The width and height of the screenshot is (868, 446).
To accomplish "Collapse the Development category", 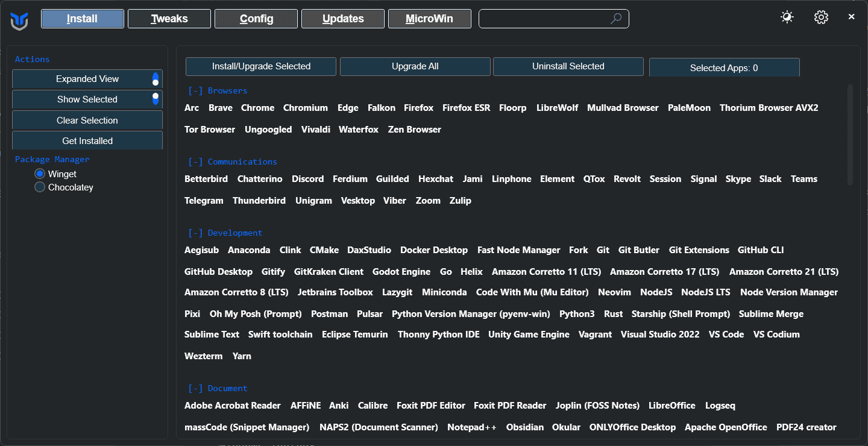I will point(195,233).
